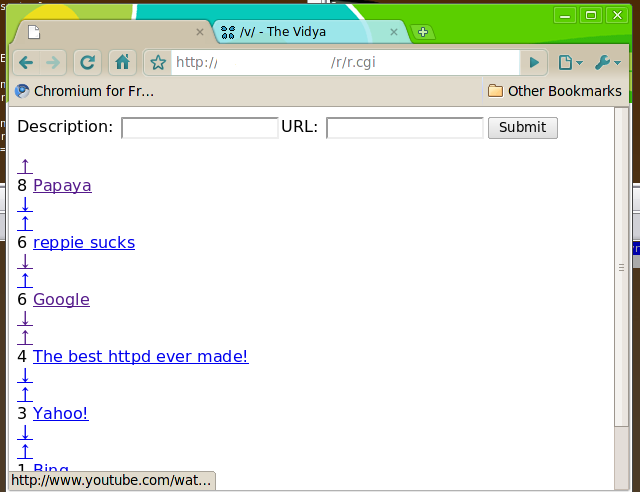The height and width of the screenshot is (492, 640).
Task: Open the page menu dropdown
Action: point(570,62)
